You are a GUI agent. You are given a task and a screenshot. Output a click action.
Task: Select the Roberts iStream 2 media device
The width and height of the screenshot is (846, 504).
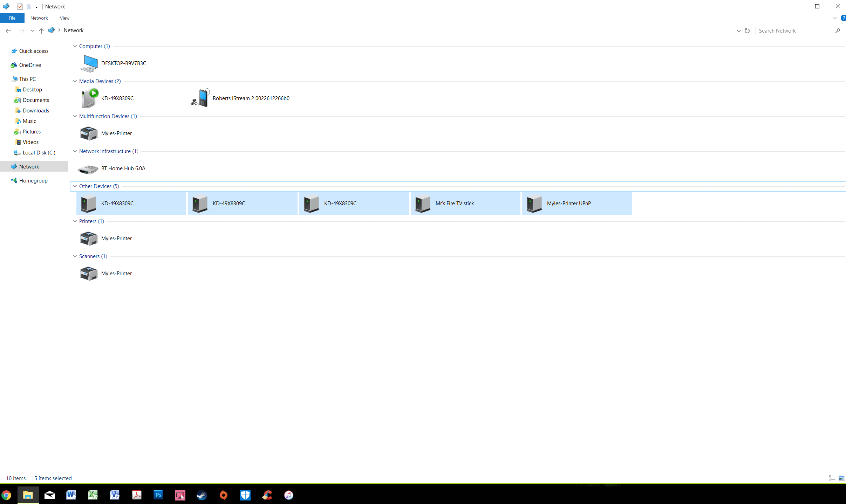251,98
